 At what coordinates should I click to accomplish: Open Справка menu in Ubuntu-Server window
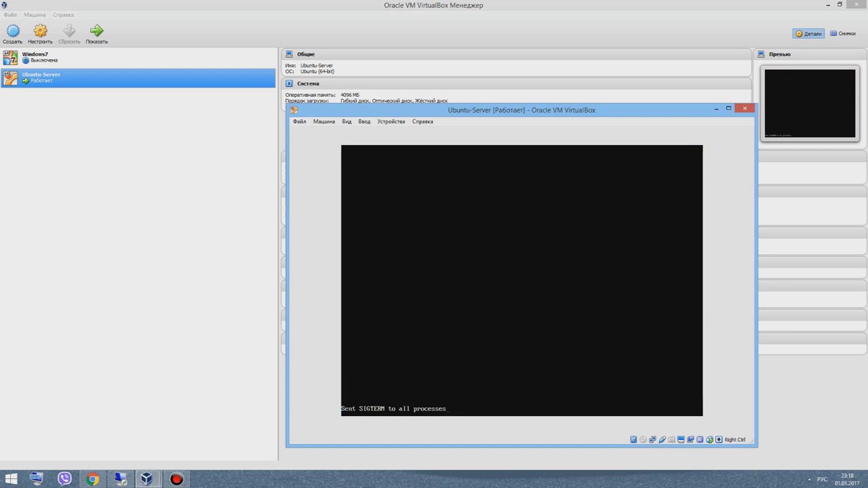422,121
